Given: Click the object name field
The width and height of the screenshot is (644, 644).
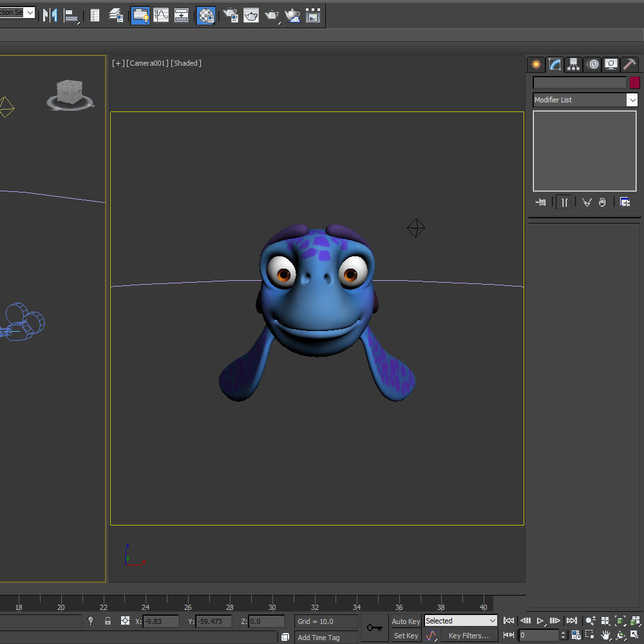Looking at the screenshot, I should click(580, 82).
